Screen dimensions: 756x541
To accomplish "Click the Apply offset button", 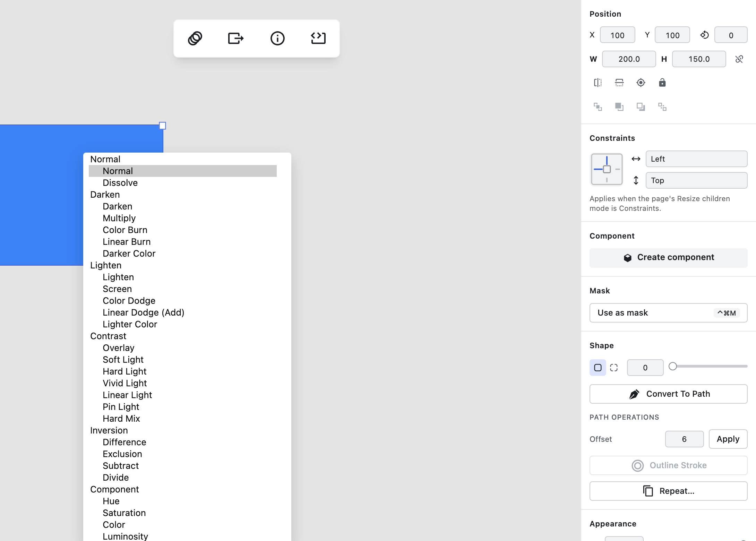I will pyautogui.click(x=728, y=439).
